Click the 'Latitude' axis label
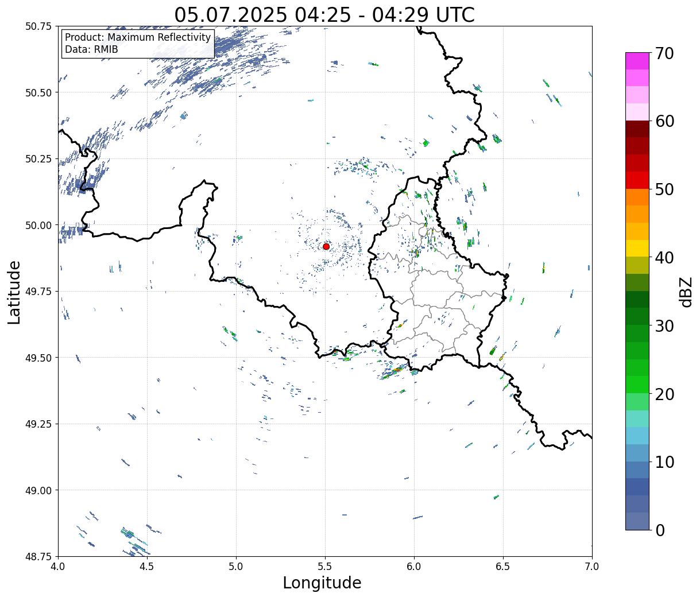Image resolution: width=700 pixels, height=597 pixels. point(14,292)
